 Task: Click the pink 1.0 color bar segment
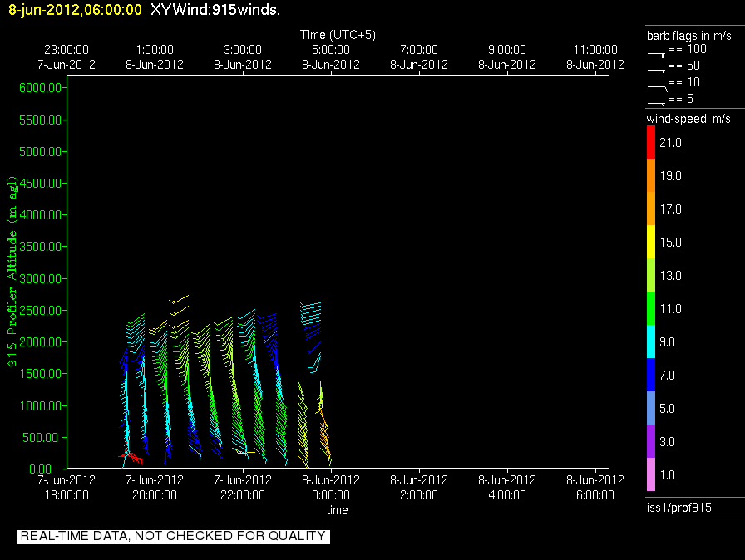coord(650,474)
